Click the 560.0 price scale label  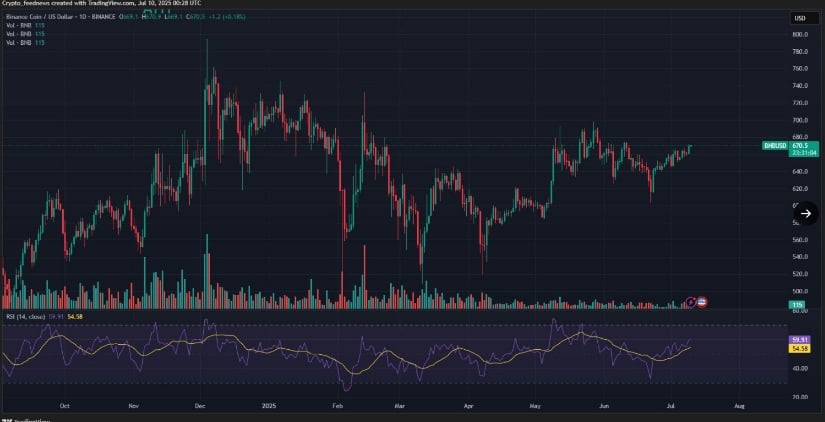800,240
